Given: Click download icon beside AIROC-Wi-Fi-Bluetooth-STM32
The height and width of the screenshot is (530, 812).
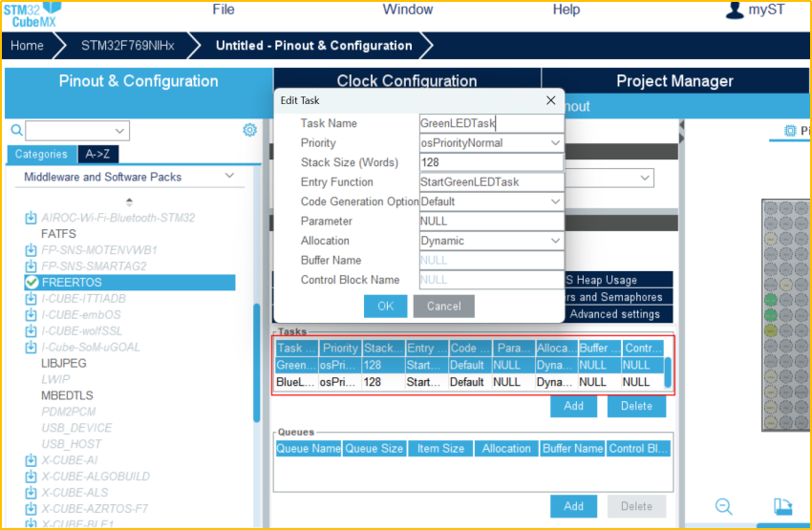Looking at the screenshot, I should pyautogui.click(x=32, y=218).
